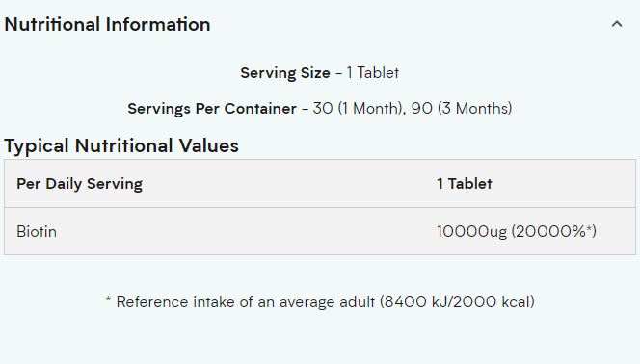
Task: Click the '30 (1 Month)' servings text
Action: (x=358, y=109)
